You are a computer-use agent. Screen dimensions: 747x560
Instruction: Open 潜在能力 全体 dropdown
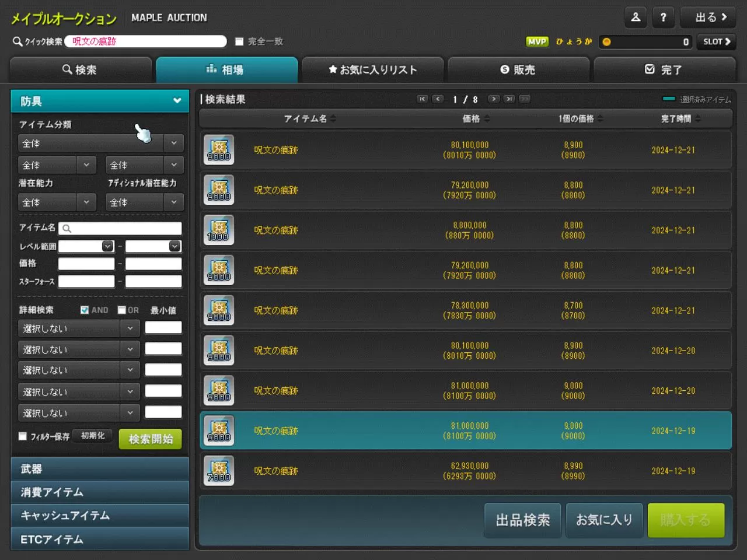[x=57, y=202]
